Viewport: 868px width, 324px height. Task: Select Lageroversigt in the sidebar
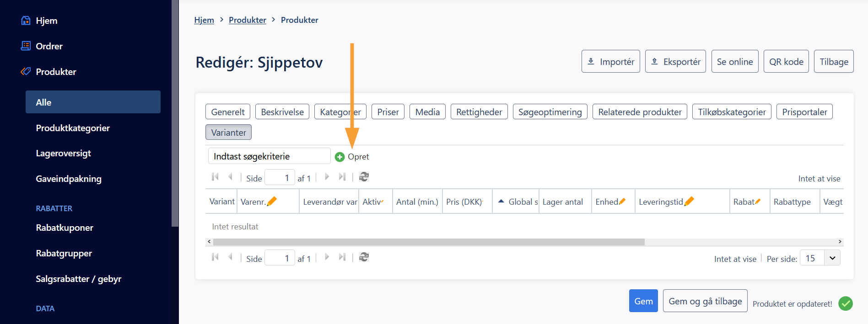coord(64,153)
